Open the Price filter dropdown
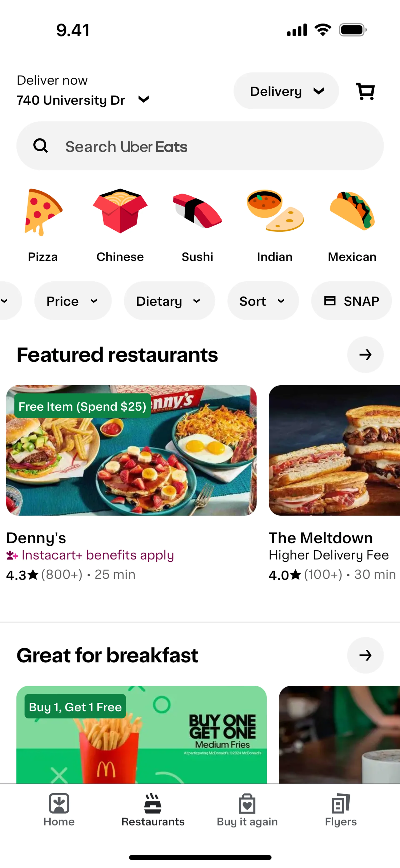400x868 pixels. click(73, 301)
